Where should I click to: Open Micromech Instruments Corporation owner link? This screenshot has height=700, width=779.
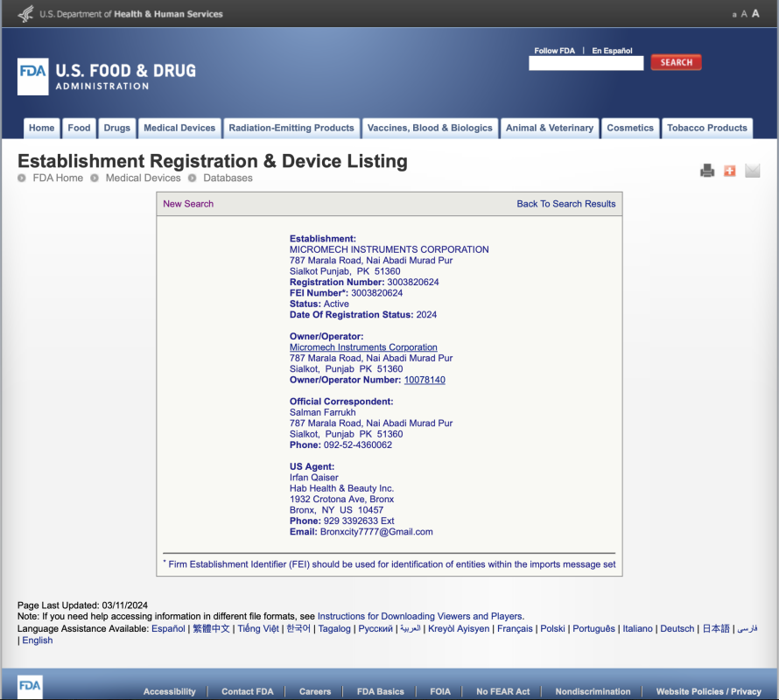363,347
